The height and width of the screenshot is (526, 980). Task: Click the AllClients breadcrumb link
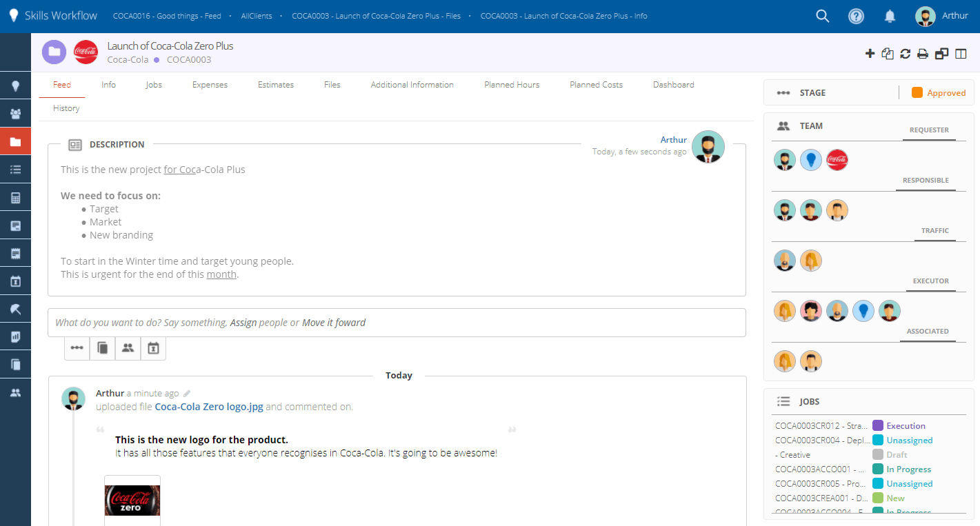257,16
